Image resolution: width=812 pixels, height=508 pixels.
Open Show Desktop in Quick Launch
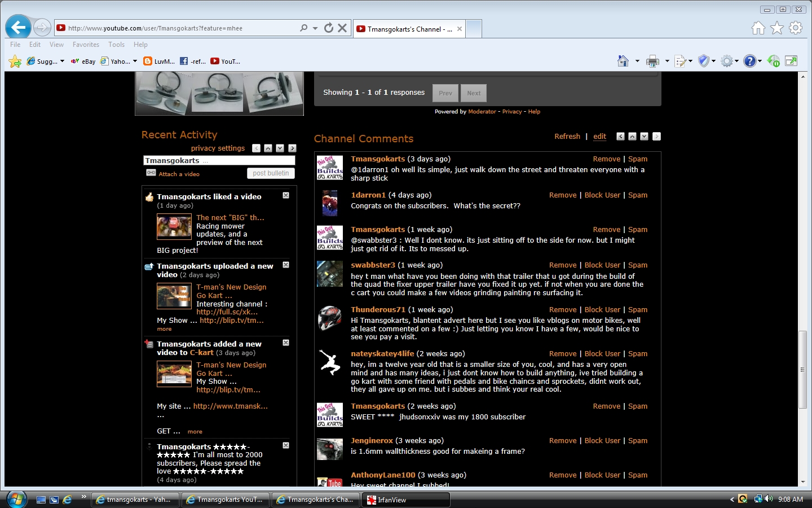point(41,500)
